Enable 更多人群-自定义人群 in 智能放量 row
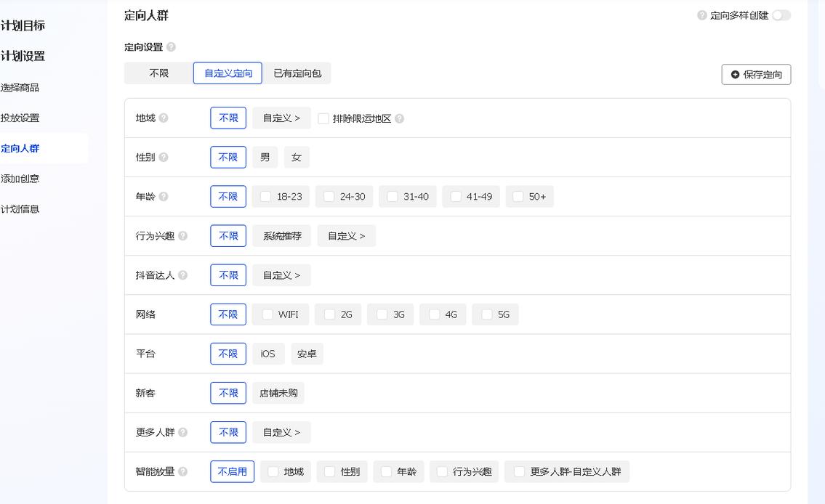Viewport: 825px width, 504px height. [x=519, y=471]
